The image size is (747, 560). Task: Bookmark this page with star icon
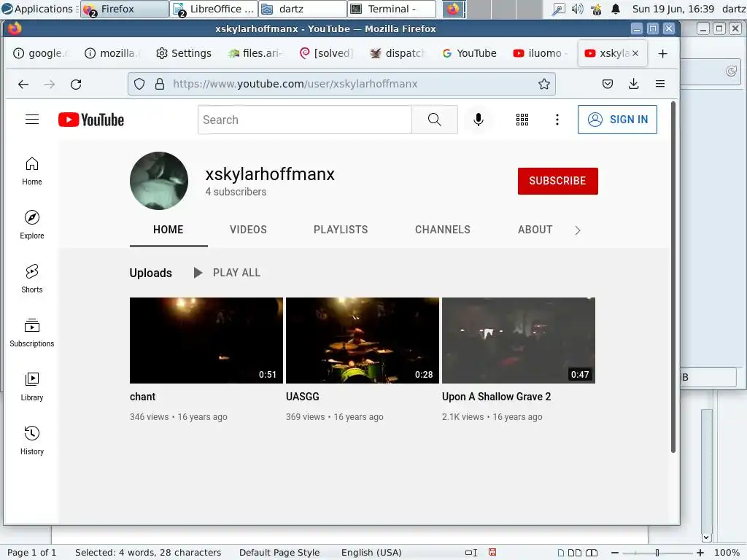(544, 85)
